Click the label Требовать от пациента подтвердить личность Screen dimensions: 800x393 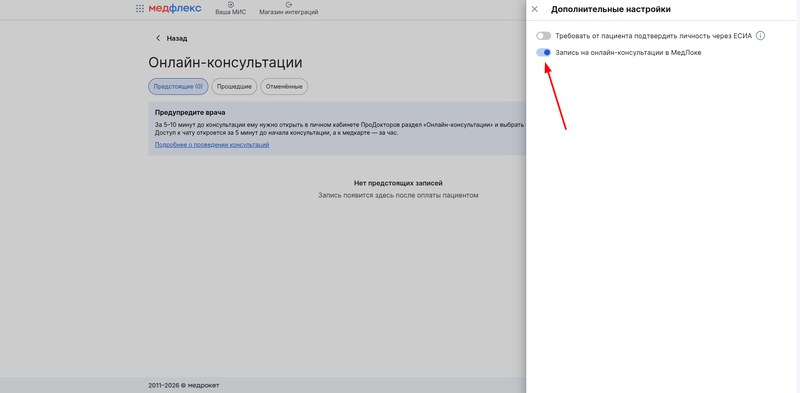pyautogui.click(x=654, y=36)
